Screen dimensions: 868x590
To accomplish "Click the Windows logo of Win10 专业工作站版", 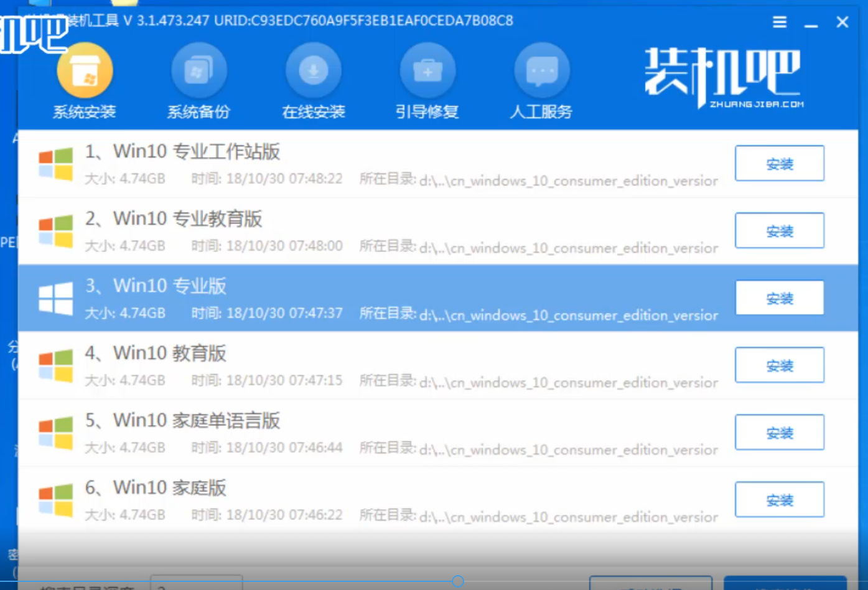I will [x=55, y=164].
